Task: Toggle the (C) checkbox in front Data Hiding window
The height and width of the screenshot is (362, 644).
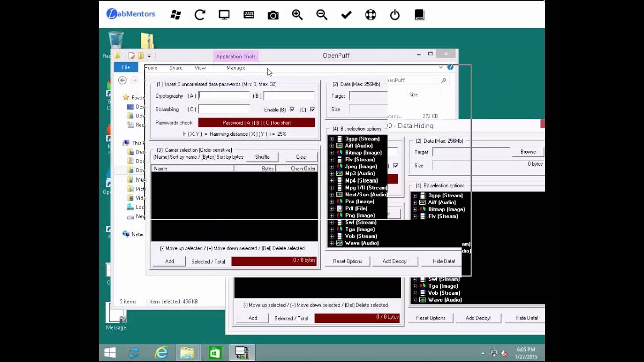Action: [313, 109]
